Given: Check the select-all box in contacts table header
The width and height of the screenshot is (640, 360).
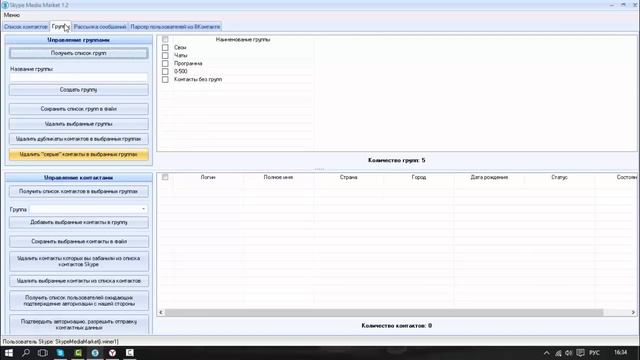Looking at the screenshot, I should point(165,177).
